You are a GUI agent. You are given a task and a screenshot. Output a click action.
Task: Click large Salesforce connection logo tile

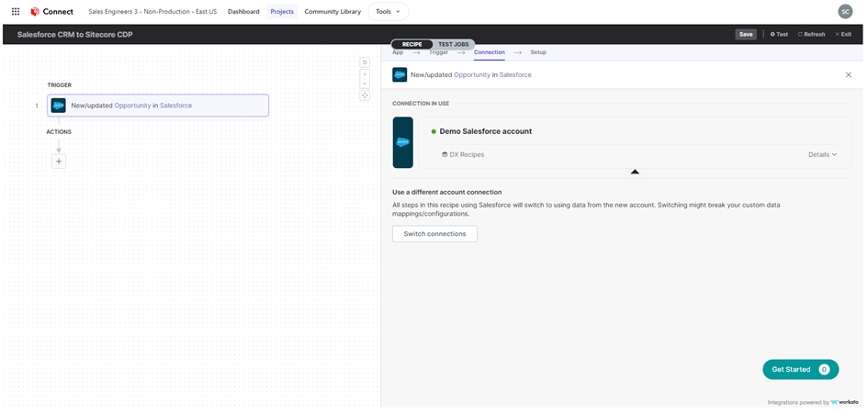tap(403, 142)
